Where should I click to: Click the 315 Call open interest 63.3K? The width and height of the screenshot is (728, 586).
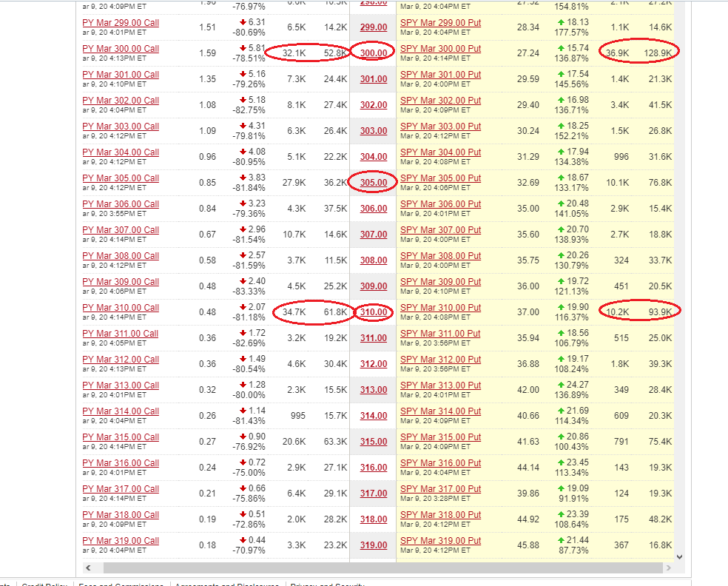coord(335,442)
